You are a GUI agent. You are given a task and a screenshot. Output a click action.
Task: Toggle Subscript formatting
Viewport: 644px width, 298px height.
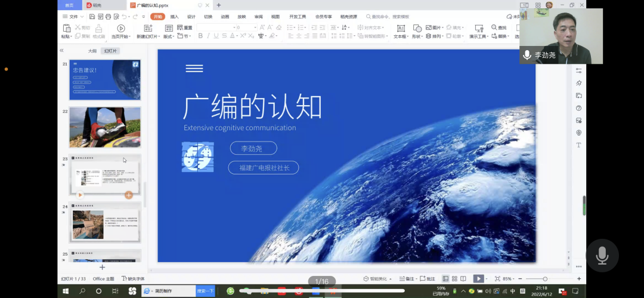coord(251,36)
